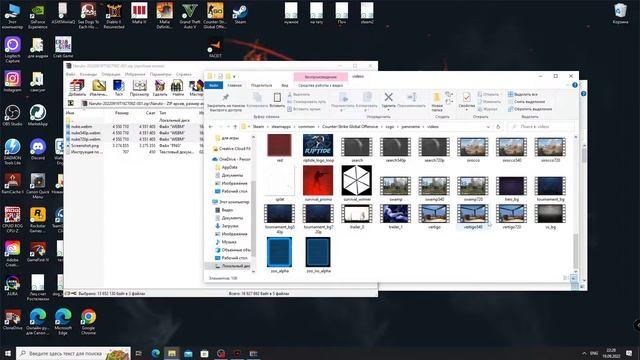Click WinRAR's Извлечь (Extract) toolbar icon

(98, 87)
